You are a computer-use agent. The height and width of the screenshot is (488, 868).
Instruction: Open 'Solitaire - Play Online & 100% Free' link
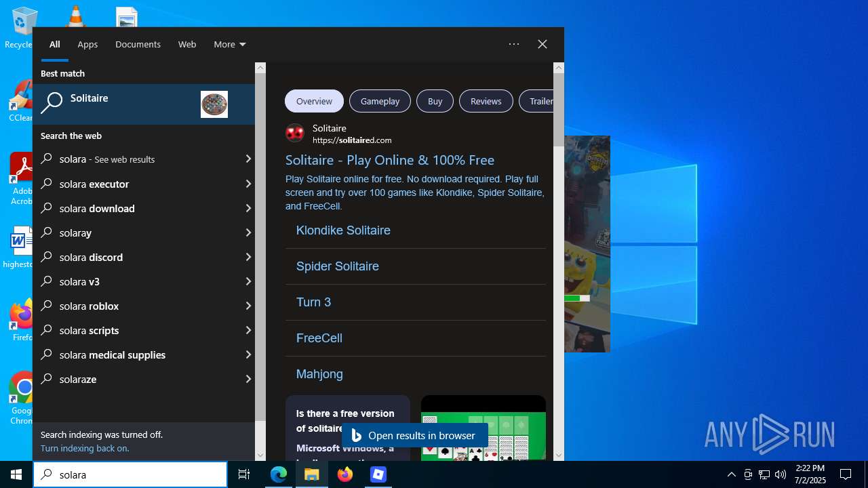coord(390,160)
